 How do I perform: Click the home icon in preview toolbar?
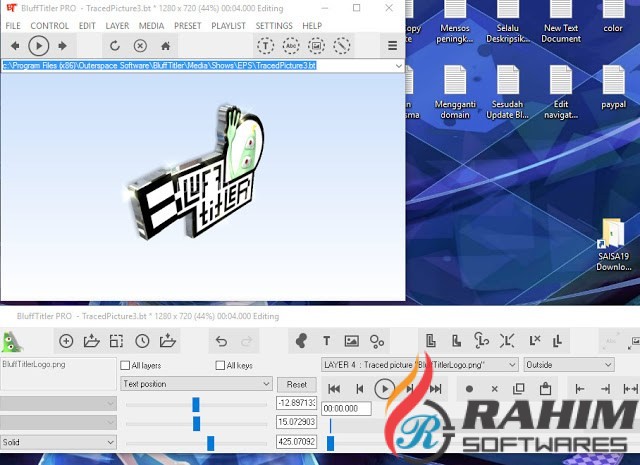coord(166,46)
